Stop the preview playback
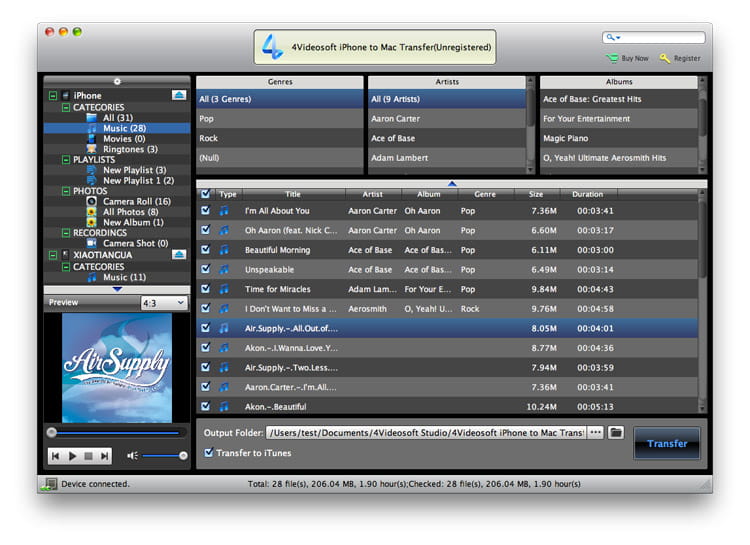The height and width of the screenshot is (545, 750). [88, 456]
